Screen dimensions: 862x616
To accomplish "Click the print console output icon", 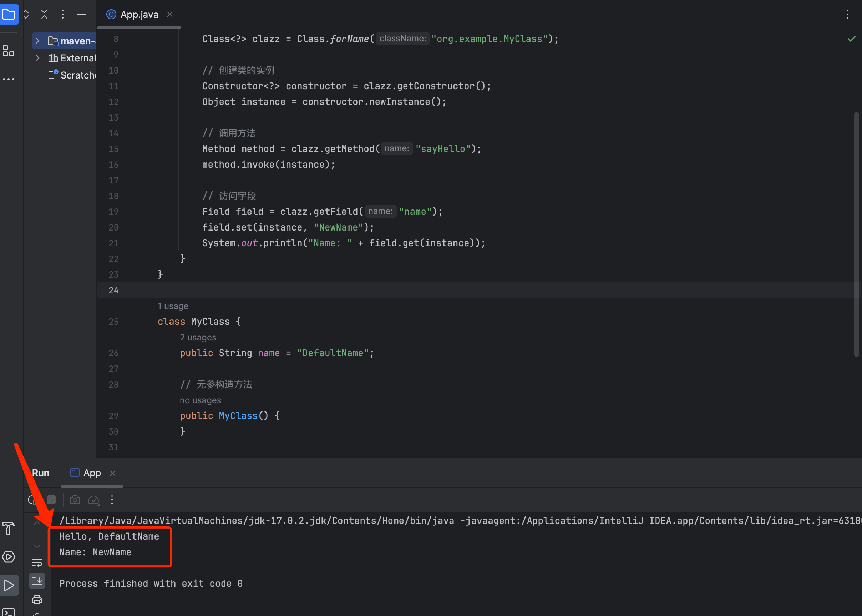I will [x=37, y=600].
